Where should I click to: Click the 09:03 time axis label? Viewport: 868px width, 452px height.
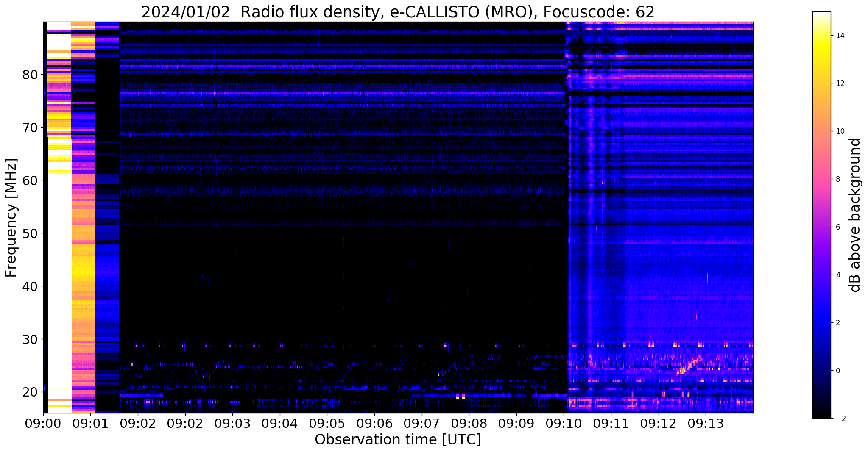pyautogui.click(x=232, y=423)
